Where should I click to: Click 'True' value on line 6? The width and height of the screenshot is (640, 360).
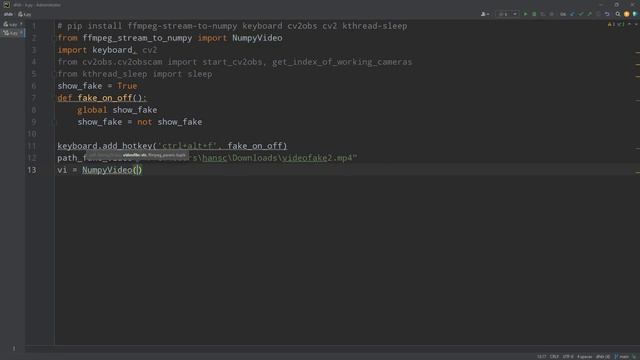tap(127, 86)
